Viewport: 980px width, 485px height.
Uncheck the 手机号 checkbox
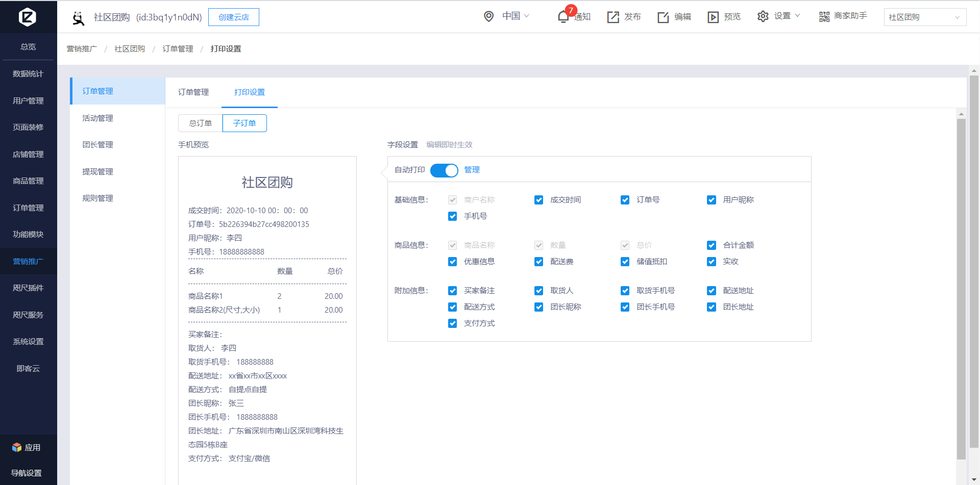(452, 216)
